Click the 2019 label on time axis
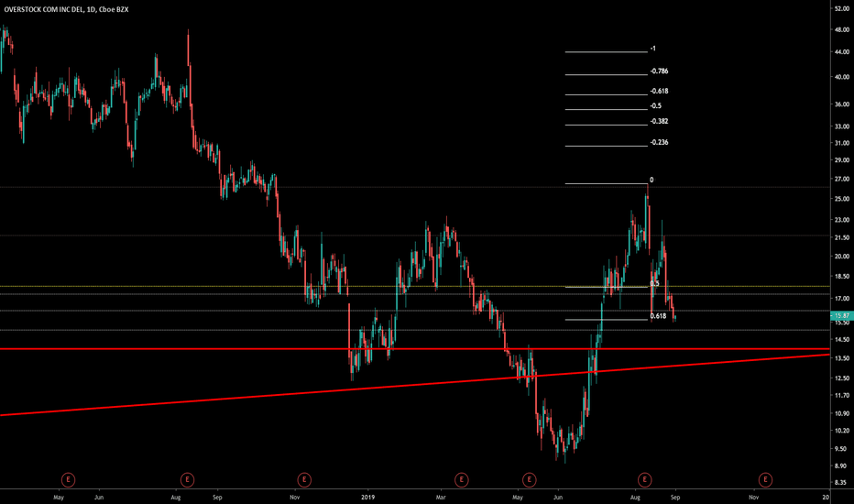This screenshot has width=854, height=504. [x=368, y=498]
